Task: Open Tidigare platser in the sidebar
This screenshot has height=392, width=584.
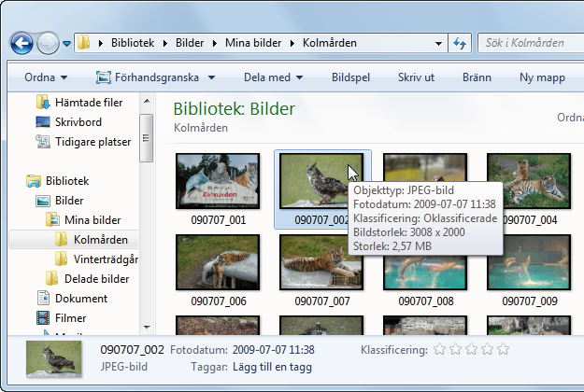Action: 93,142
